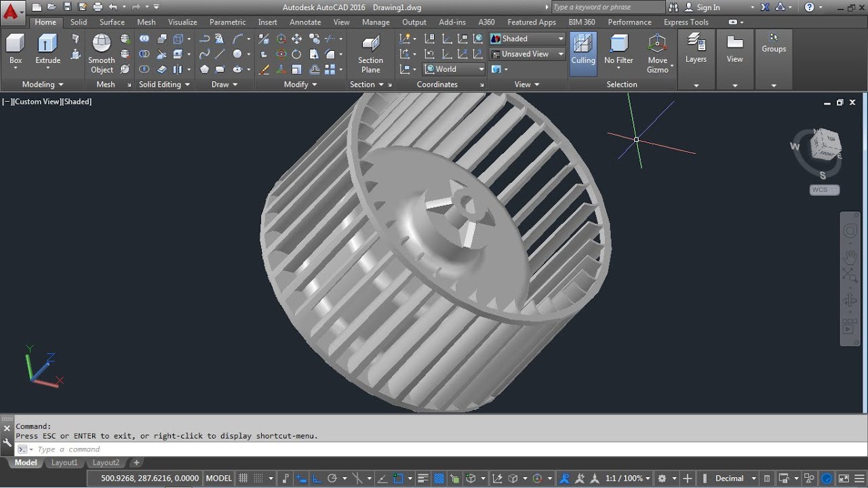This screenshot has width=868, height=488.
Task: Open the Decimal units dropdown
Action: tap(735, 478)
